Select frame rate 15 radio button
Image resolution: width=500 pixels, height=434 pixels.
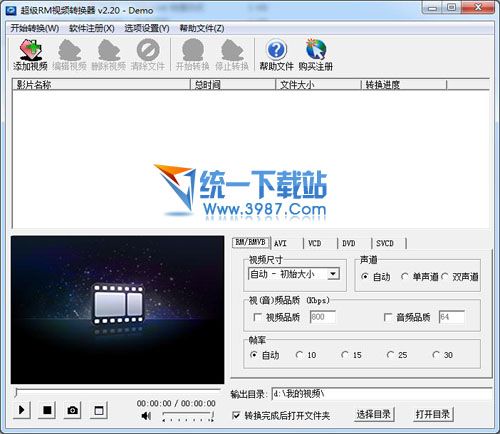(345, 355)
